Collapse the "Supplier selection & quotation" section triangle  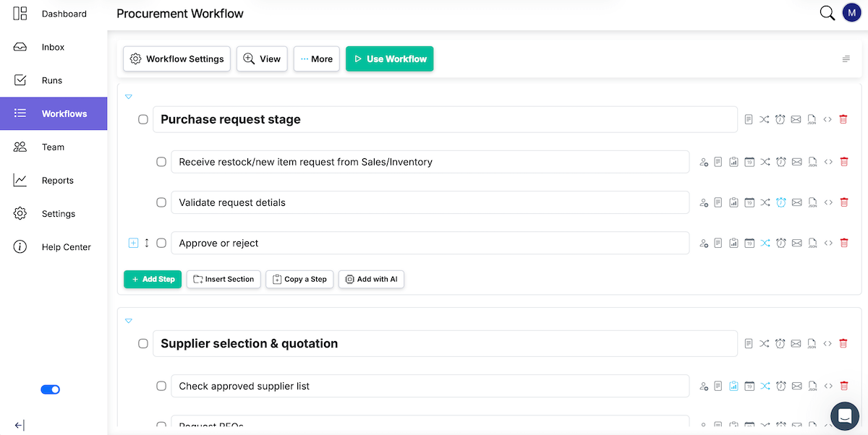coord(129,320)
